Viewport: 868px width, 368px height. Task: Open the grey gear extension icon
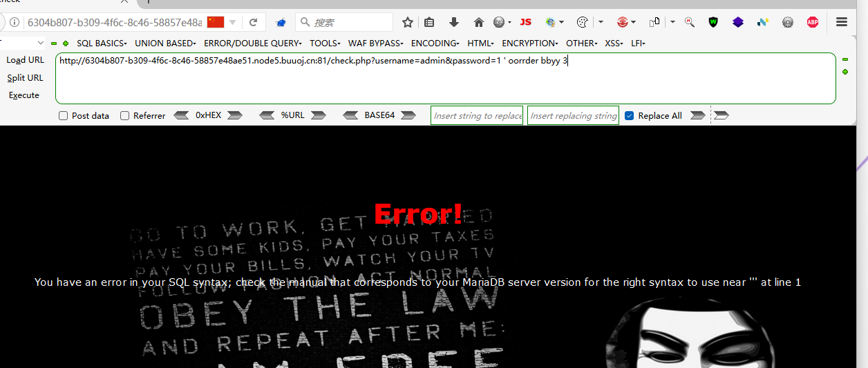[x=788, y=22]
